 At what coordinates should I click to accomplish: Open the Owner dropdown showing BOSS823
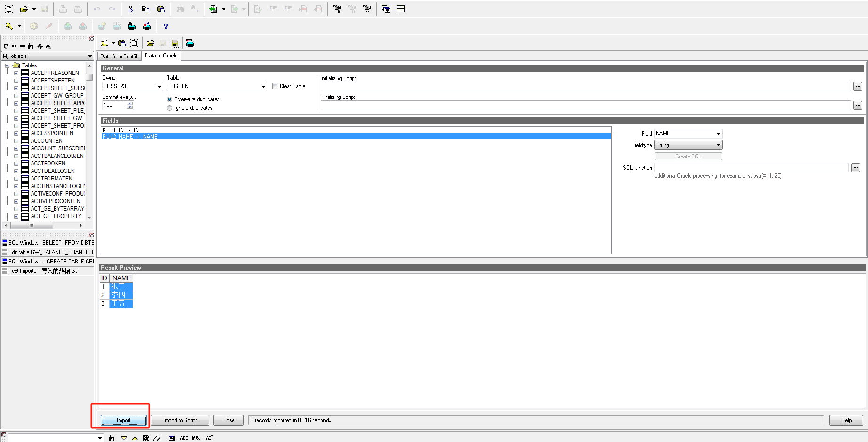[x=159, y=86]
